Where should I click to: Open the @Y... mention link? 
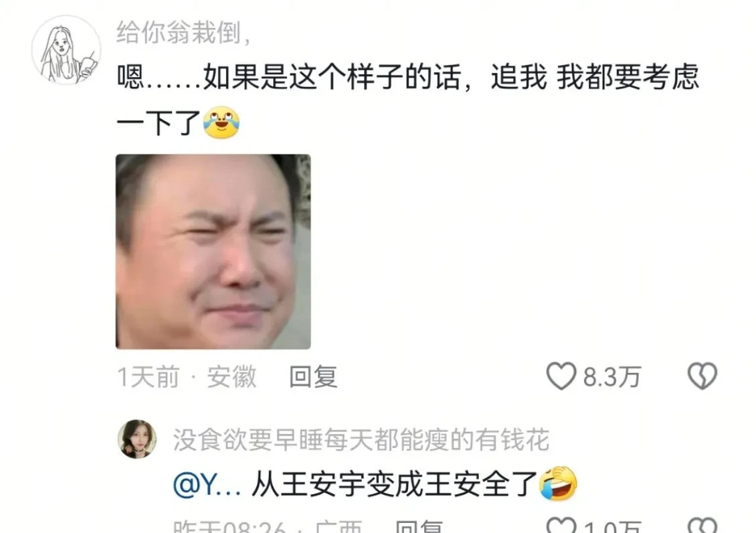click(x=207, y=484)
